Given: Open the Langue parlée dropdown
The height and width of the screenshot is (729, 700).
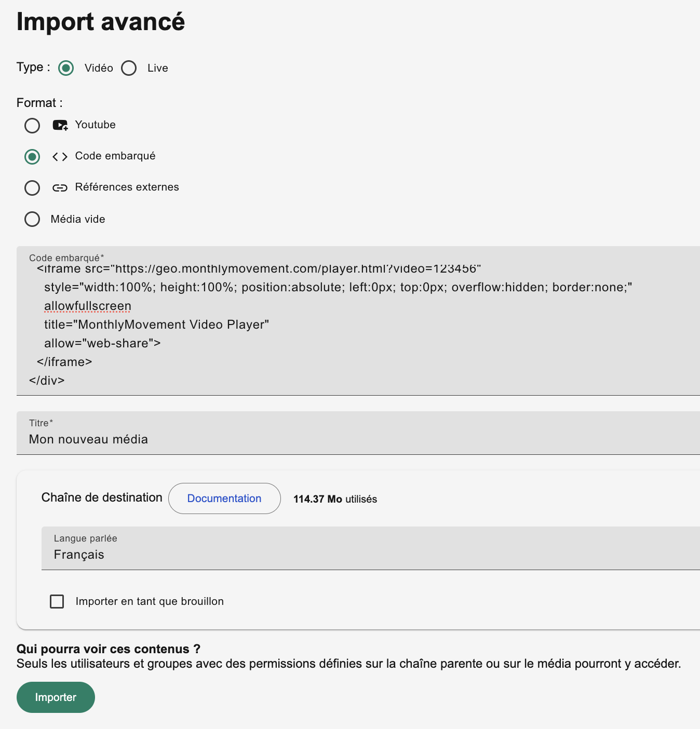Looking at the screenshot, I should pyautogui.click(x=371, y=548).
